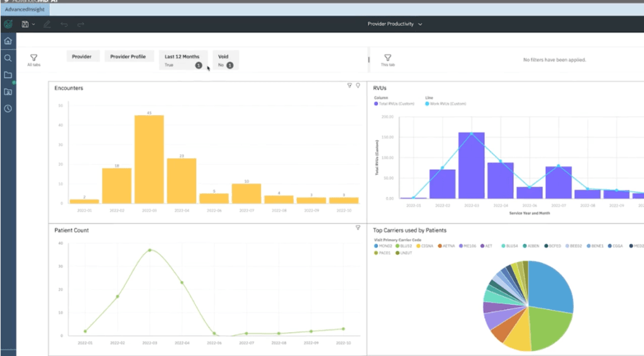The width and height of the screenshot is (644, 356).
Task: Click the Patient Count chart title
Action: click(x=72, y=230)
